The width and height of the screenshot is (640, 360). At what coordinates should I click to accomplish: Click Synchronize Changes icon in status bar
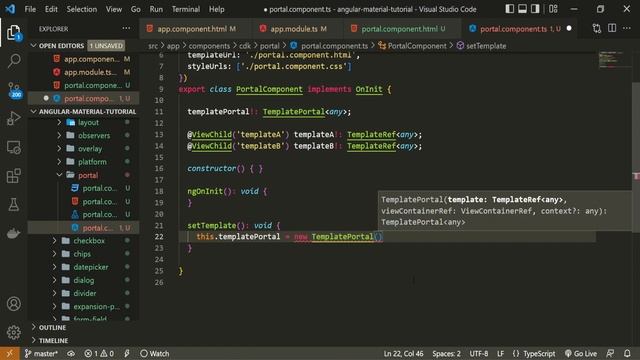click(71, 353)
